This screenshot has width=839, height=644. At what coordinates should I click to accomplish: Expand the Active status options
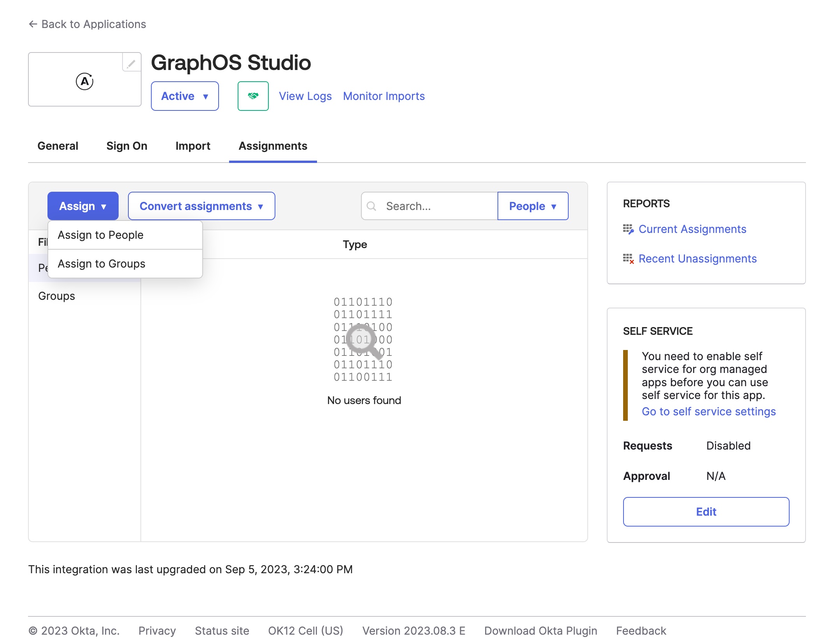pyautogui.click(x=185, y=96)
